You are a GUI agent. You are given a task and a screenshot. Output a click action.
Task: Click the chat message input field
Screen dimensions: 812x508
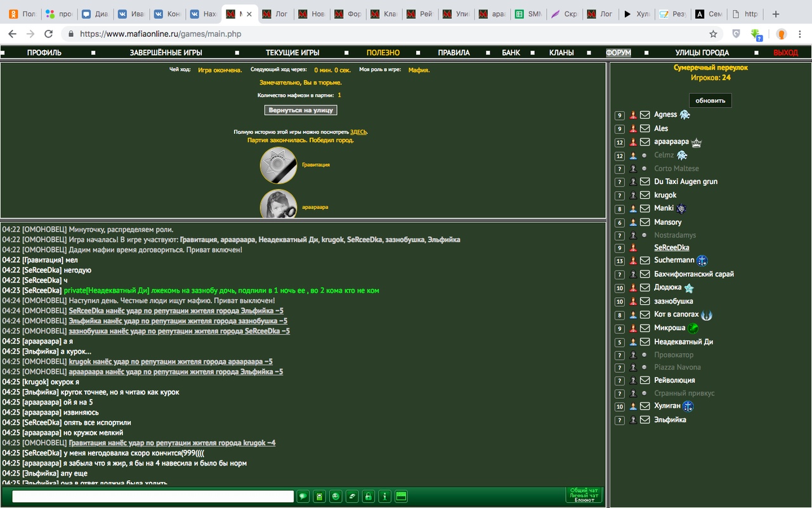tap(152, 497)
